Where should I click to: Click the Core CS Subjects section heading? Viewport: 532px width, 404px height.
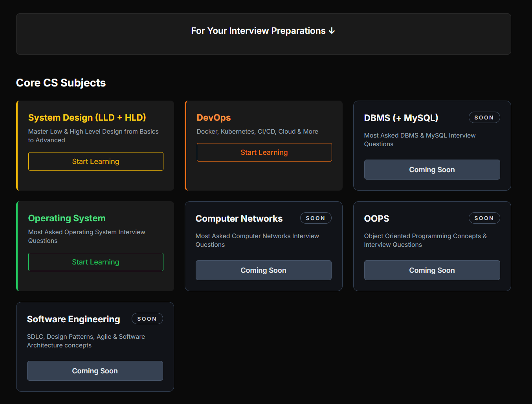(x=61, y=83)
